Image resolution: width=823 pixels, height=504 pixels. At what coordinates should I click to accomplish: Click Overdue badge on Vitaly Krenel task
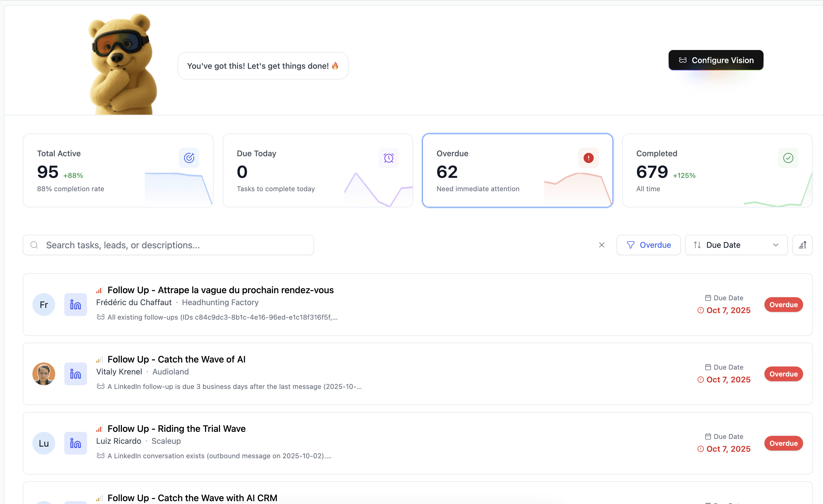tap(783, 374)
